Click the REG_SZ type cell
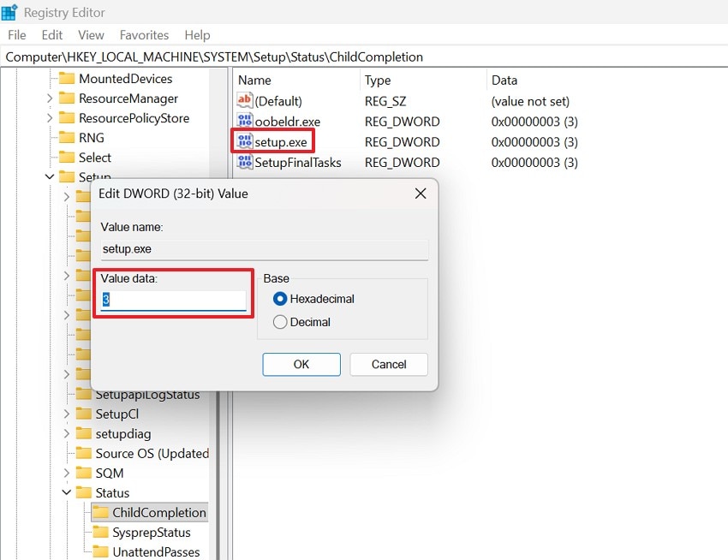 click(x=385, y=101)
